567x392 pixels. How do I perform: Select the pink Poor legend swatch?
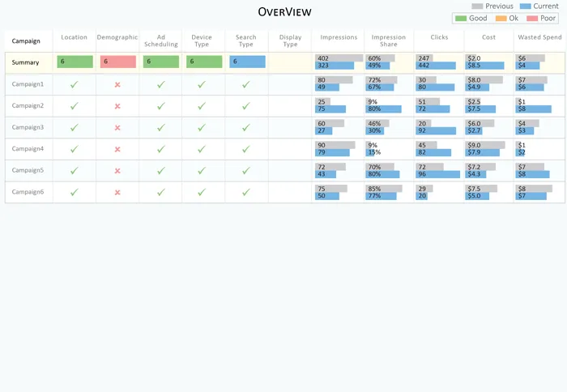[532, 18]
